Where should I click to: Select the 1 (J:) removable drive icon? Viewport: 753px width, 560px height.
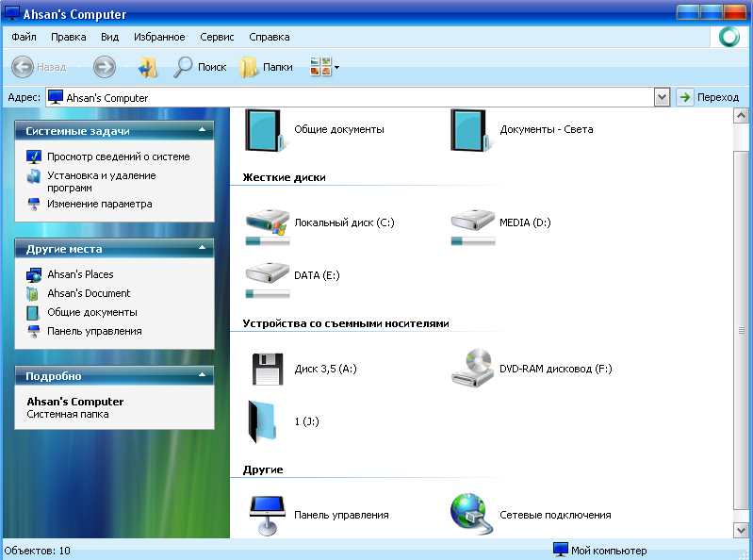tap(263, 421)
